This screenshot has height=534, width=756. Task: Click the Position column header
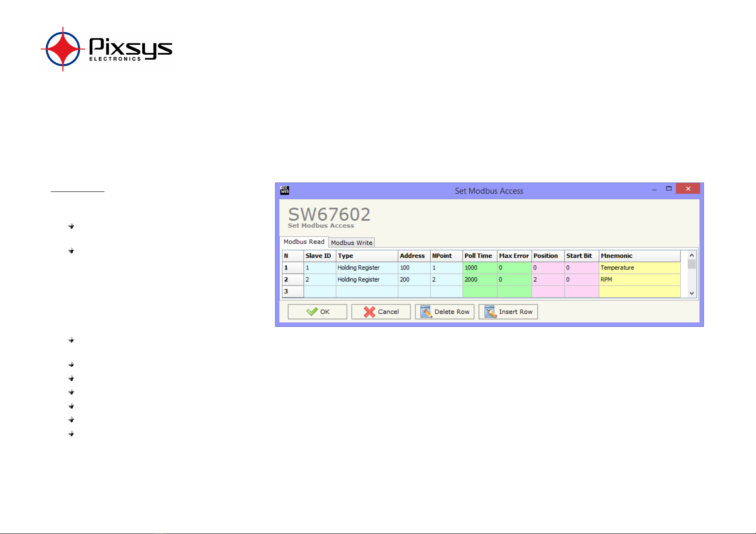pyautogui.click(x=548, y=256)
